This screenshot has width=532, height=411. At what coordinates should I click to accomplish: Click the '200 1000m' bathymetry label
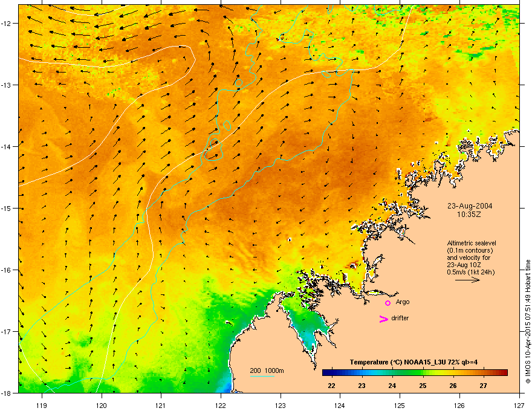267,371
